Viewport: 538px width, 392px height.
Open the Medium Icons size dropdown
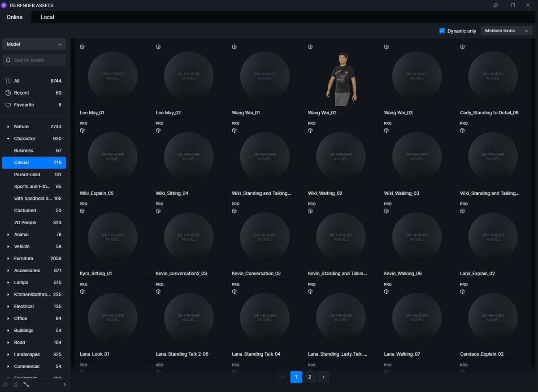click(x=506, y=31)
